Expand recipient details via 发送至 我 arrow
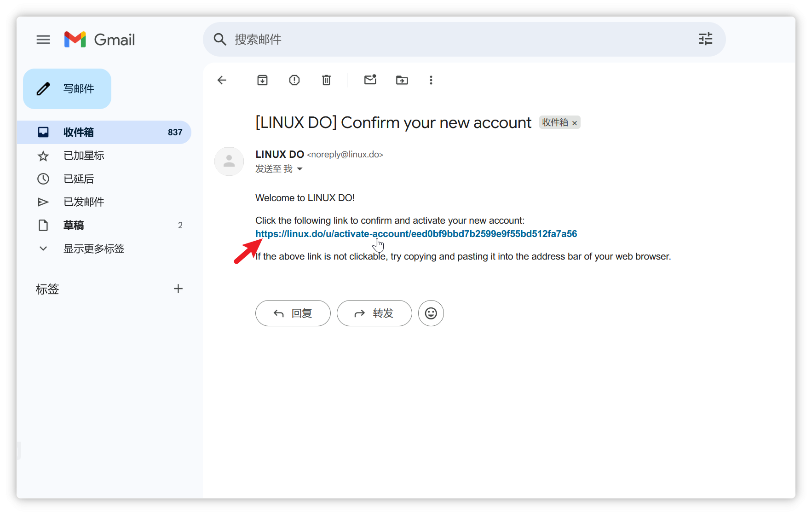Viewport: 812px width, 515px height. coord(299,169)
